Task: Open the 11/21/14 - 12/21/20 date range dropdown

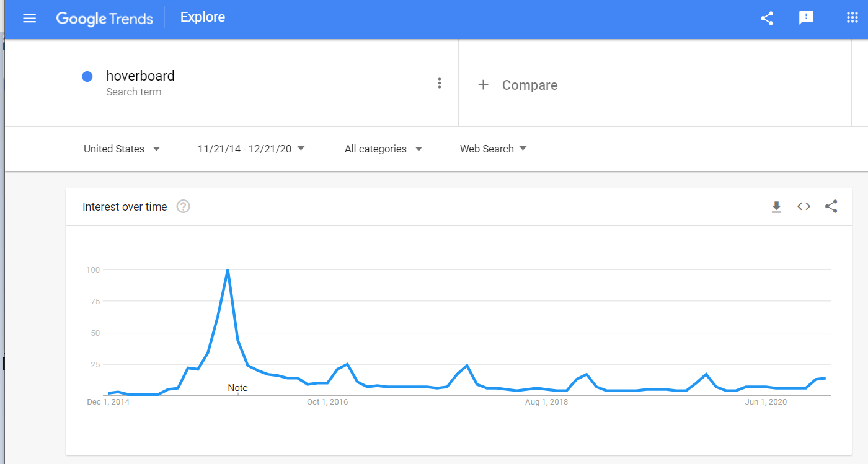Action: coord(251,149)
